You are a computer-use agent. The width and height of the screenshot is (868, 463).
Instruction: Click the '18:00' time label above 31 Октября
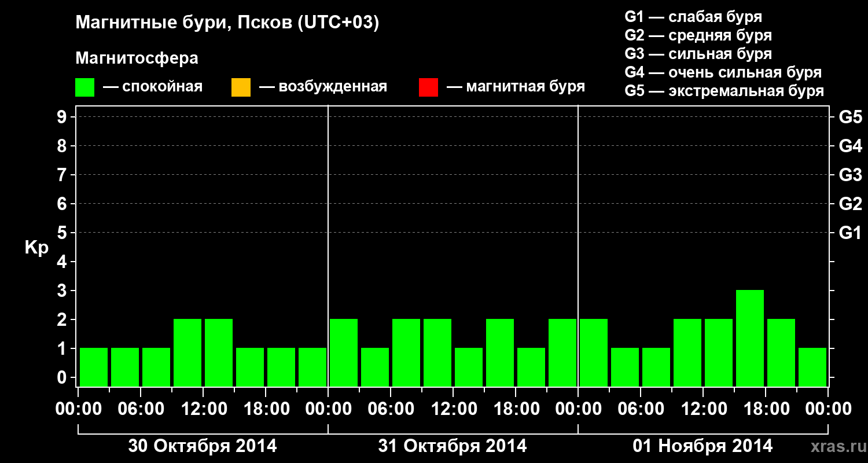click(516, 409)
